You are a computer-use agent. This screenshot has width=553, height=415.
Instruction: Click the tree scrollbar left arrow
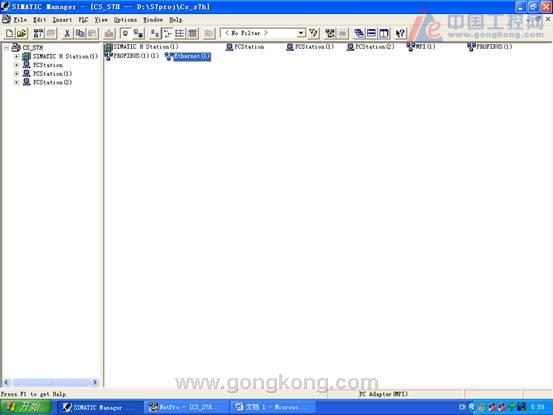tap(6, 382)
